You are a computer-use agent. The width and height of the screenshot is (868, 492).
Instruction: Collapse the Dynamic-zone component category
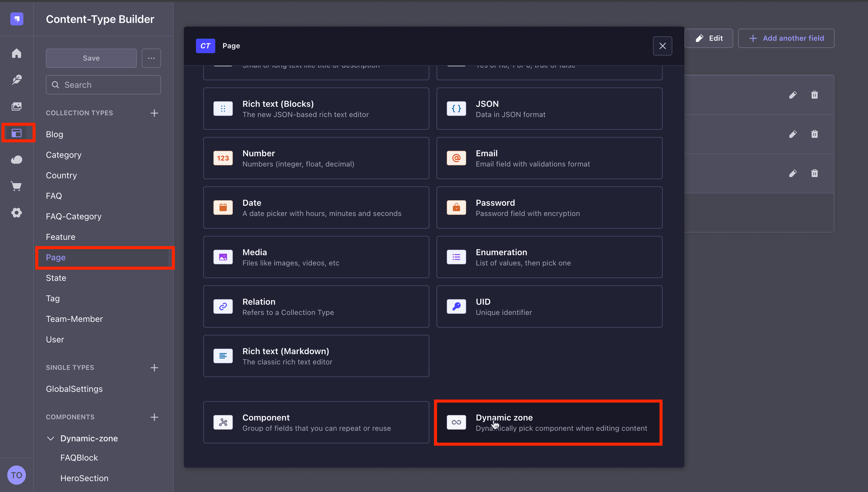(51, 438)
